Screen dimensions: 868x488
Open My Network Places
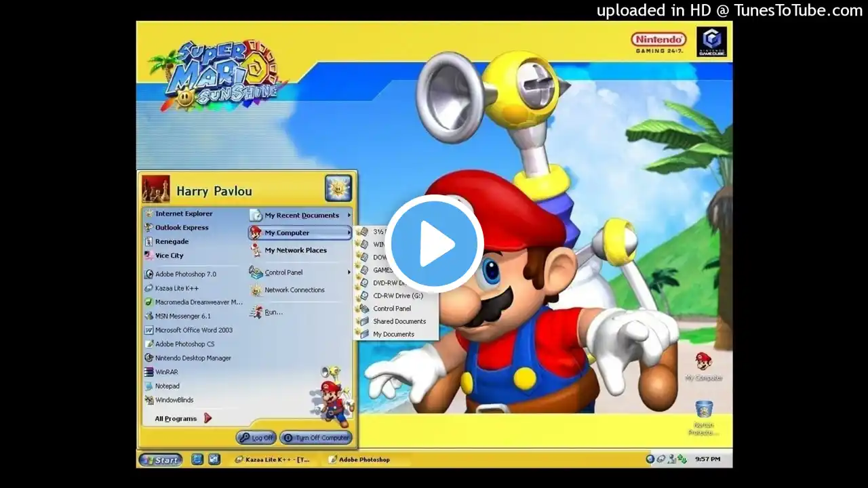[288, 250]
